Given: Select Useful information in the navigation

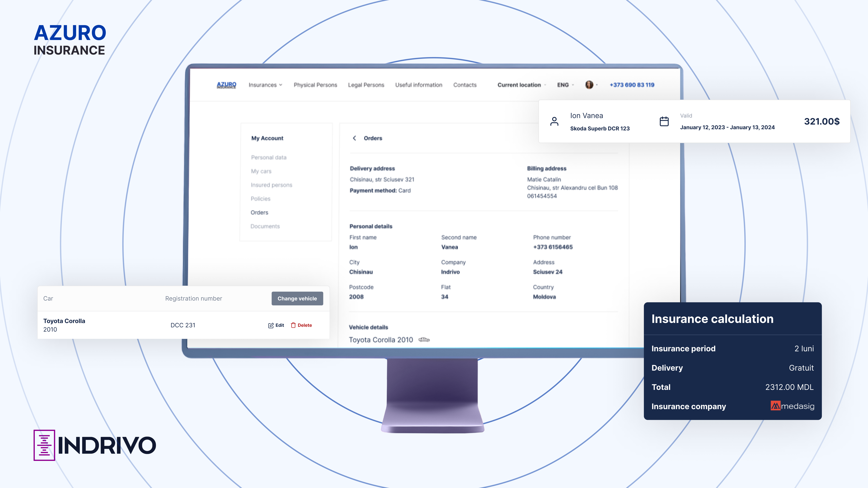Looking at the screenshot, I should point(419,85).
